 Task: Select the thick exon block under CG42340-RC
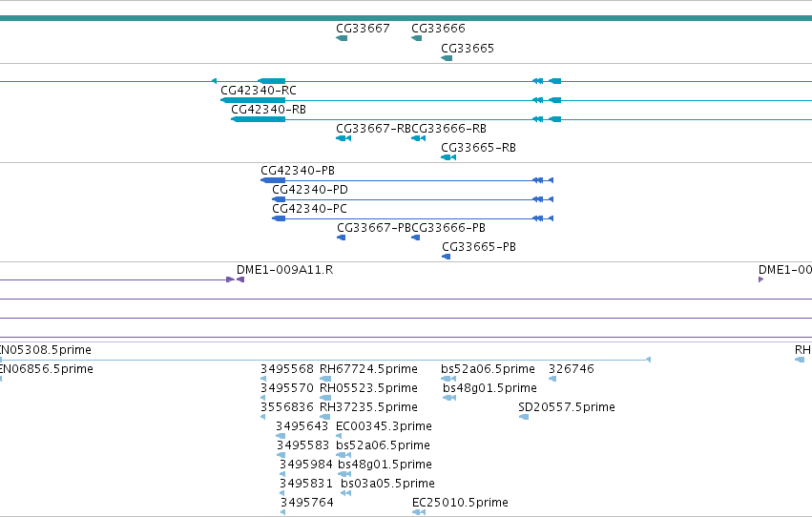tap(253, 100)
